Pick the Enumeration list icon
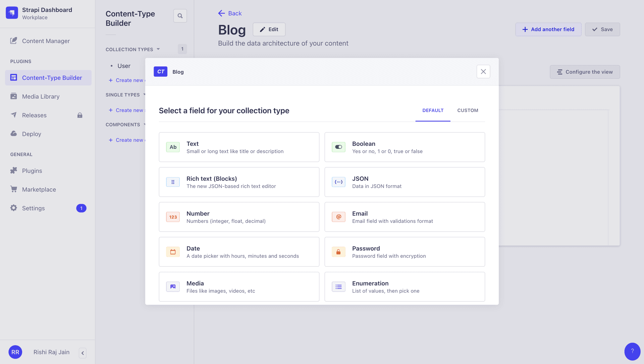The image size is (644, 364). [338, 287]
